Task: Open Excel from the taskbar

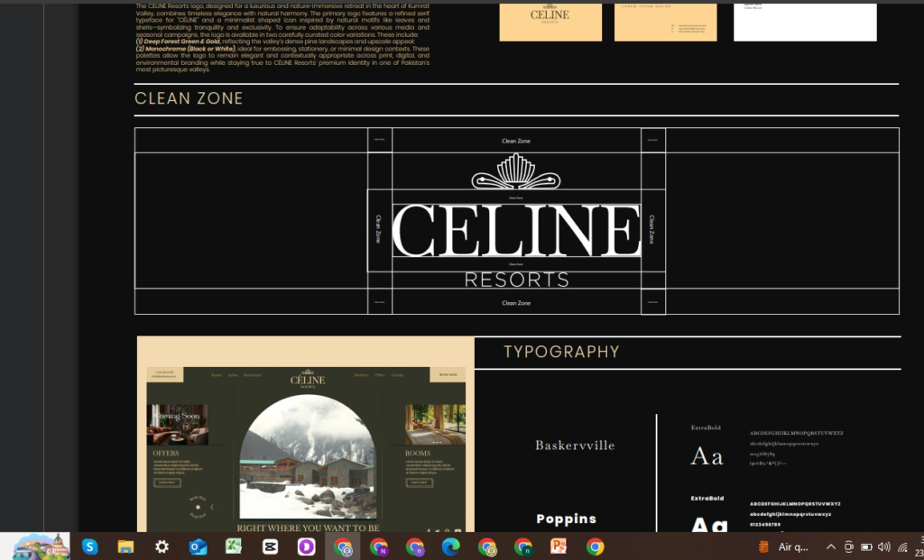Action: [234, 546]
